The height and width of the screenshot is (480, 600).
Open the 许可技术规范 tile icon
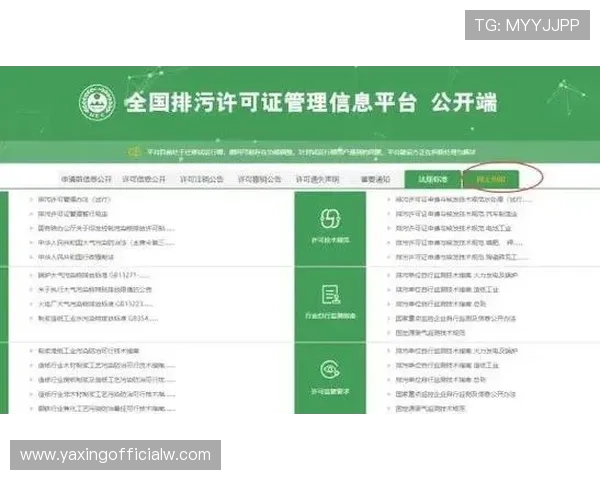coord(330,218)
